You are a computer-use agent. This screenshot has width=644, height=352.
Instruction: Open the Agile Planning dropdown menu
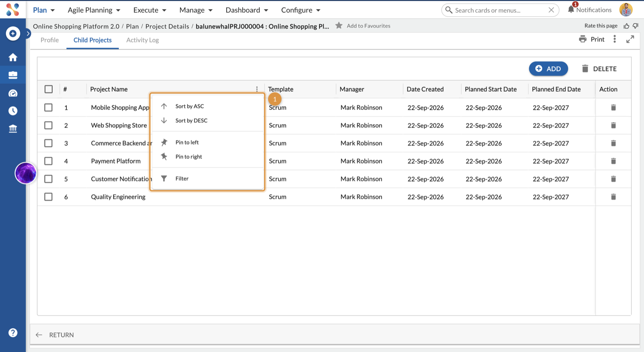pyautogui.click(x=94, y=10)
